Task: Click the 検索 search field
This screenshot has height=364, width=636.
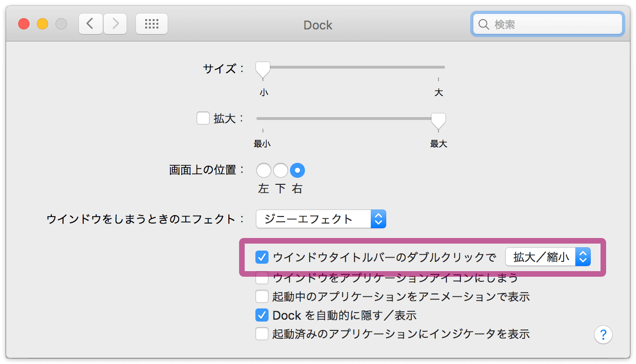Action: tap(547, 24)
